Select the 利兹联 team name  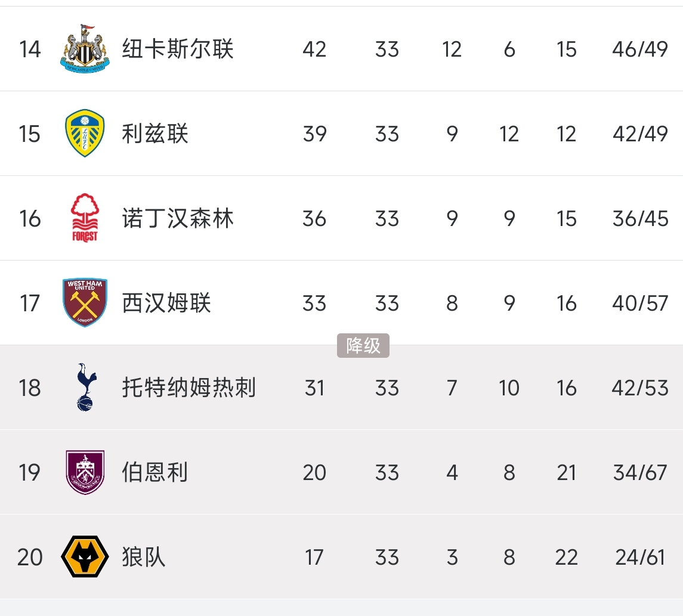[x=155, y=134]
